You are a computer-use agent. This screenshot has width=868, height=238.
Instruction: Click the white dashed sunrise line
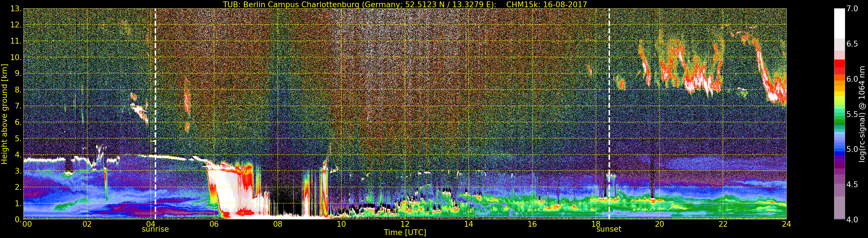[x=155, y=114]
